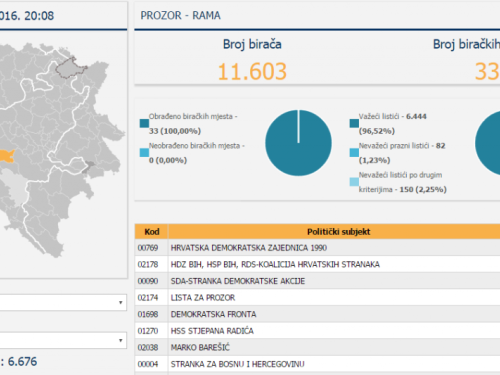
Task: Click the Nevažeći prazni listići legend square
Action: (x=354, y=153)
